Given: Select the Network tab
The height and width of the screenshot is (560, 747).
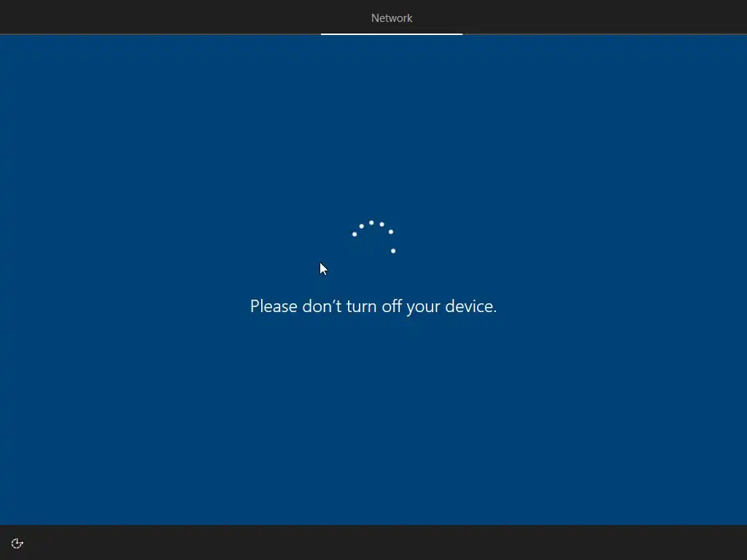Looking at the screenshot, I should click(x=392, y=18).
